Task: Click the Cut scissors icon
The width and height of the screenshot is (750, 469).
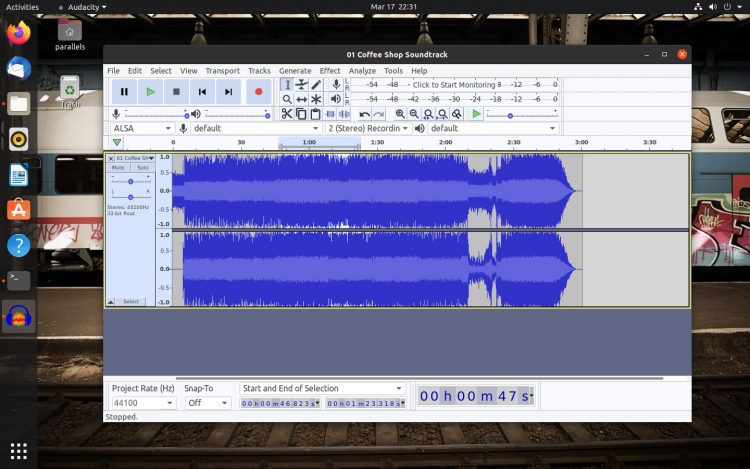Action: 287,114
